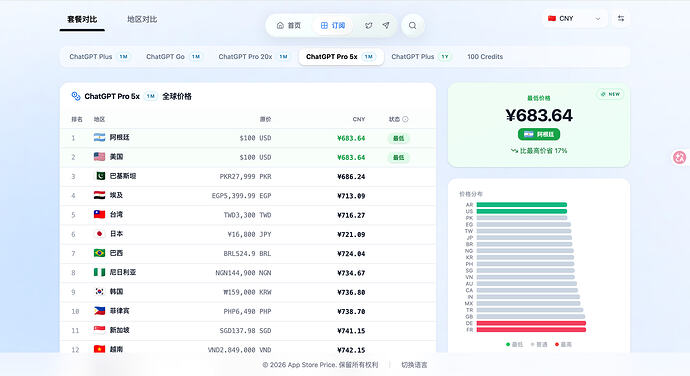Click the green AR bar in chart
Screen dimensions: 690x376
coord(521,205)
